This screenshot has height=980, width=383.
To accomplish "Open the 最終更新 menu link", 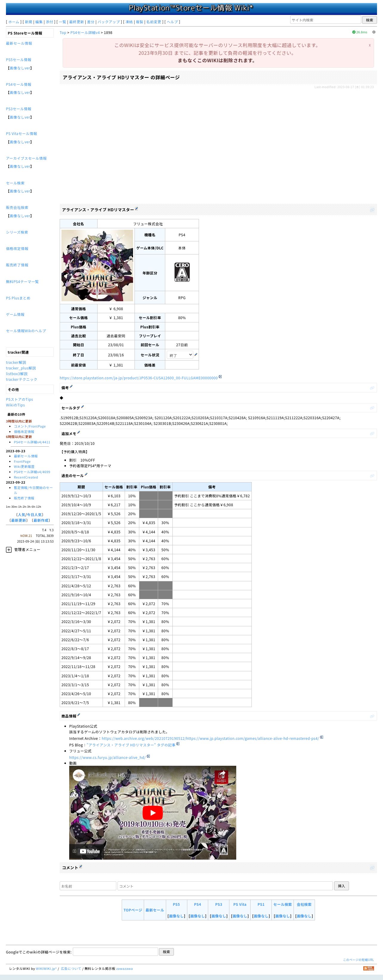I will point(77,22).
